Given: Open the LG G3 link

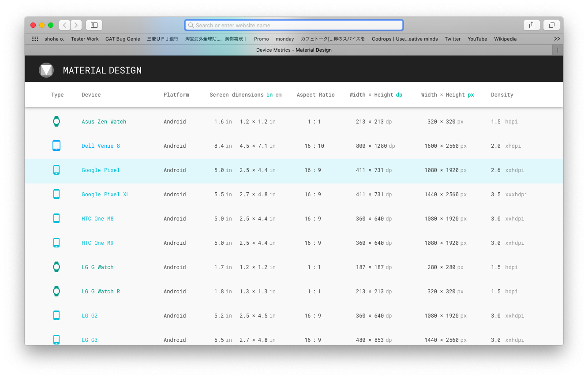Looking at the screenshot, I should coord(90,340).
